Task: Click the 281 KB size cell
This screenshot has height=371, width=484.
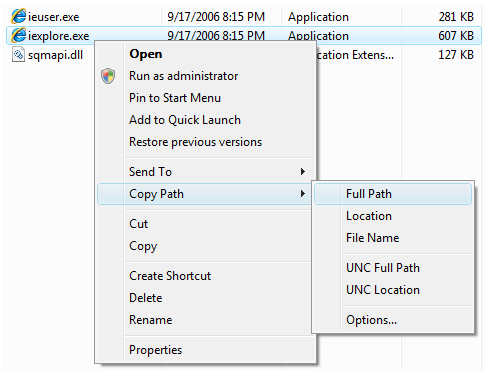Action: (456, 17)
